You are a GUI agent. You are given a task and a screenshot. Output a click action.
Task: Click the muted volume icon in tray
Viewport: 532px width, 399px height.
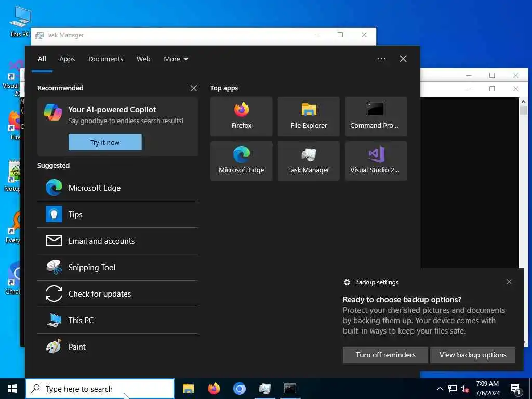(x=465, y=389)
